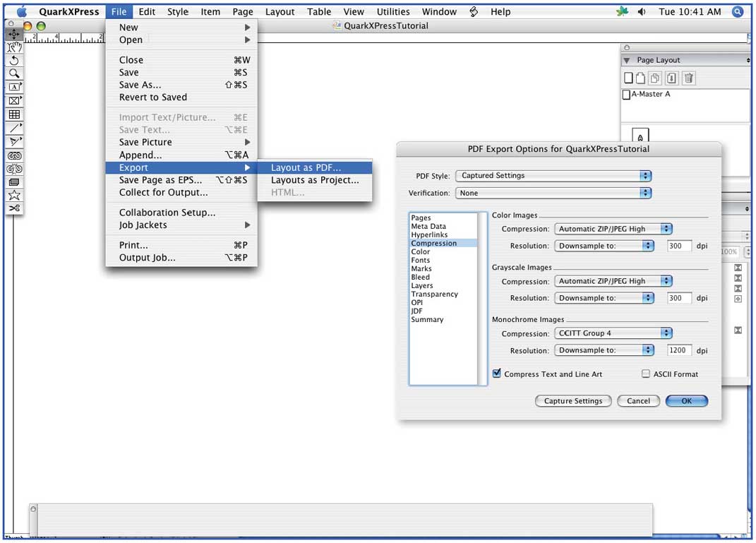The width and height of the screenshot is (756, 543).
Task: Click the volume speaker icon
Action: click(x=641, y=11)
